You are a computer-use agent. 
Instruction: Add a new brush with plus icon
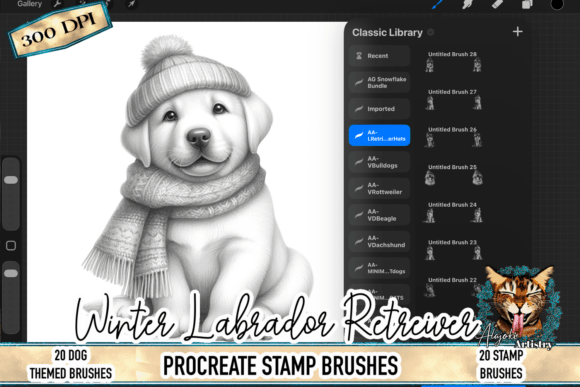(517, 32)
